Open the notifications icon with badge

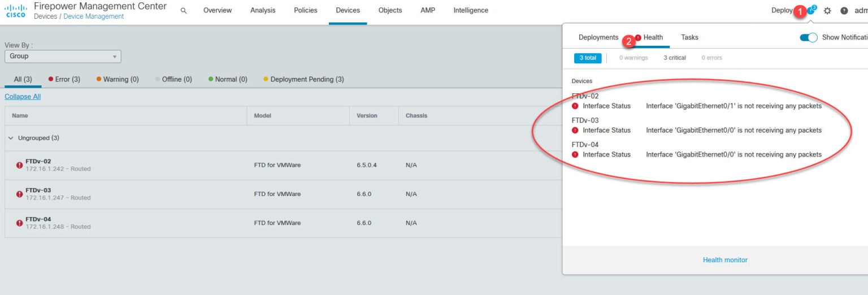coord(811,10)
